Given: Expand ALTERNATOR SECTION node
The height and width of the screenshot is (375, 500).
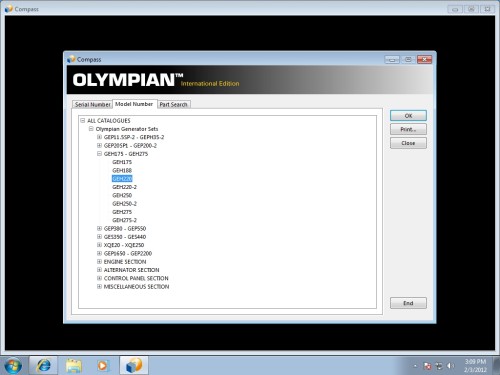Looking at the screenshot, I should click(x=99, y=270).
